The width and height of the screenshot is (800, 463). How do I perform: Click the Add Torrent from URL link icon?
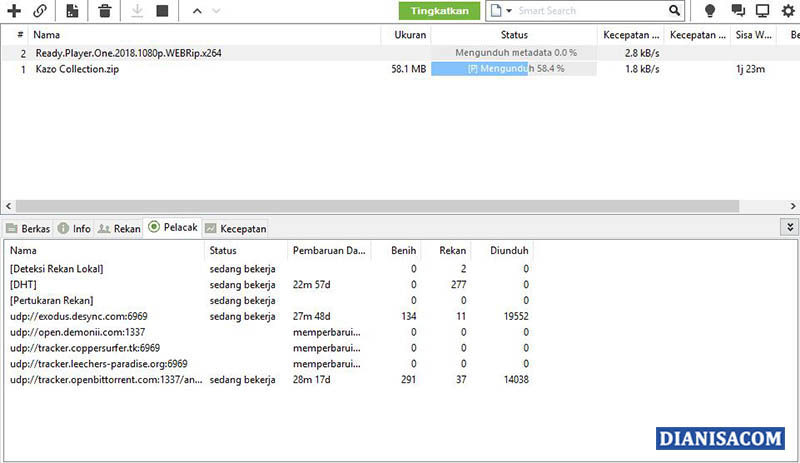[x=40, y=11]
